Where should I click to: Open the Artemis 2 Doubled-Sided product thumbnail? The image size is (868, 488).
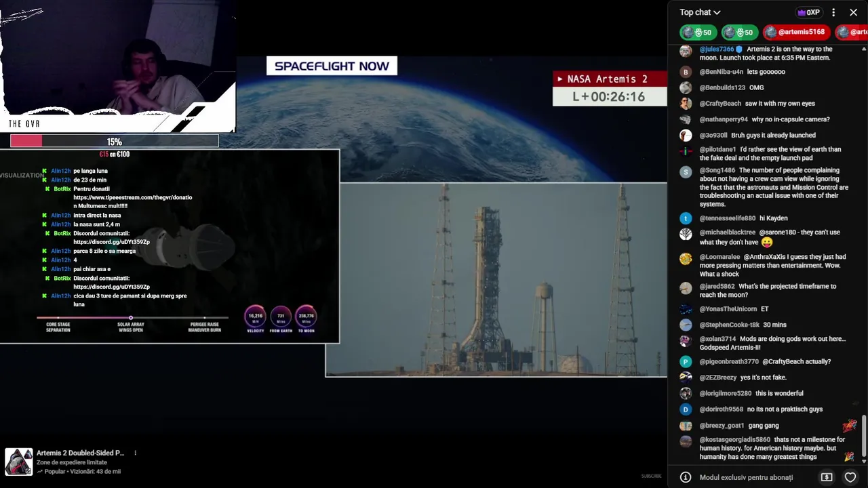point(18,462)
